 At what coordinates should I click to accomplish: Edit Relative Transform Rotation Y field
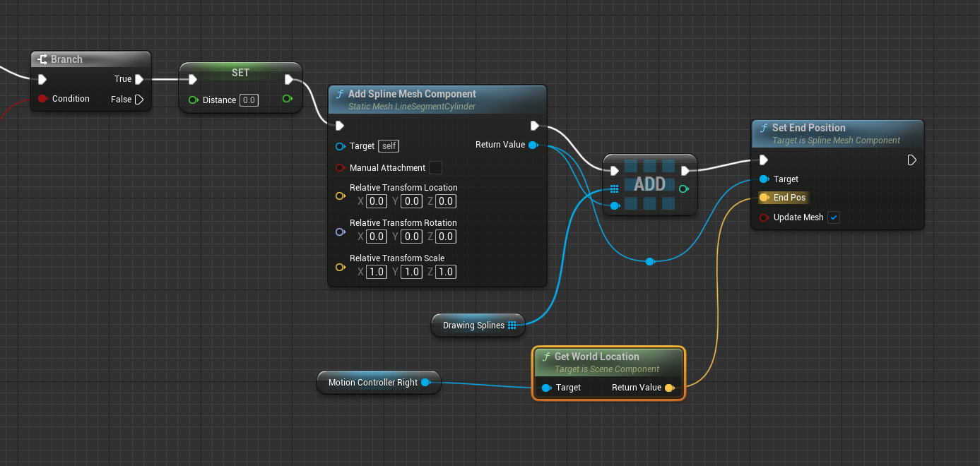point(411,237)
